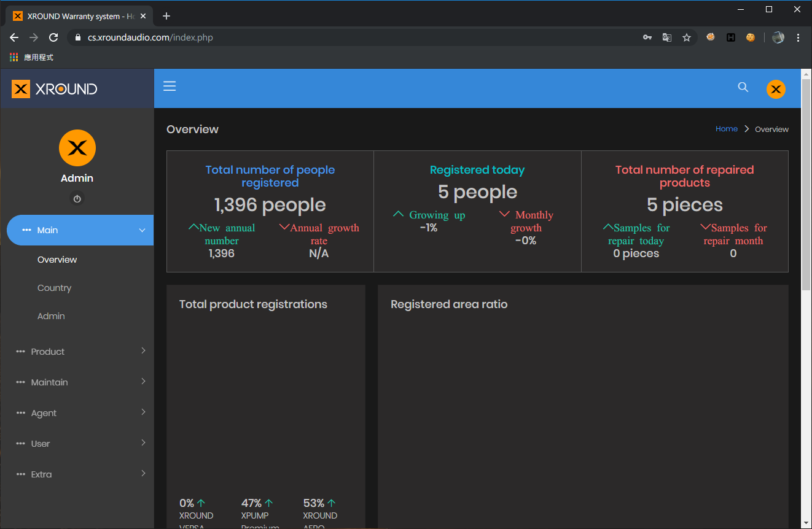Open the Chrome three-dot menu
Screen dimensions: 812x529
798,37
